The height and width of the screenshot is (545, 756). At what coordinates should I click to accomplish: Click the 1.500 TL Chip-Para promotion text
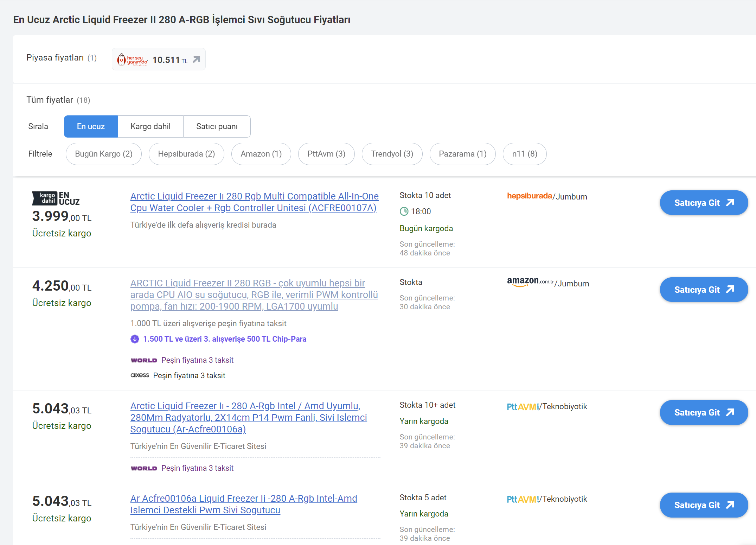(225, 339)
